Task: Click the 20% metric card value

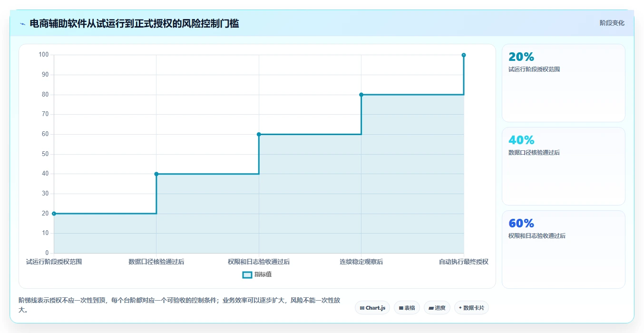Action: (x=521, y=57)
